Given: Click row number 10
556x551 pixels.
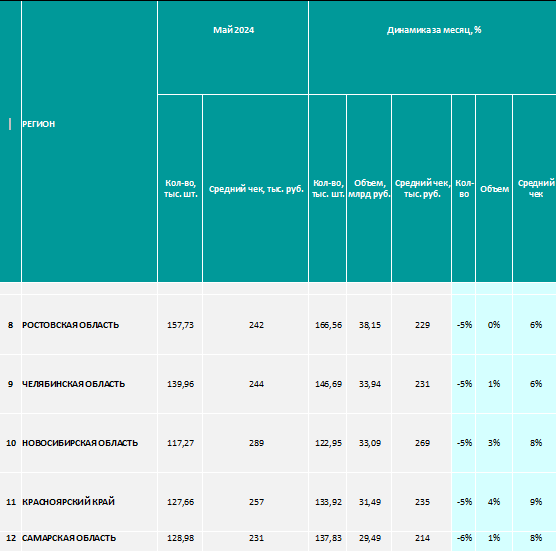Looking at the screenshot, I should (x=10, y=443).
